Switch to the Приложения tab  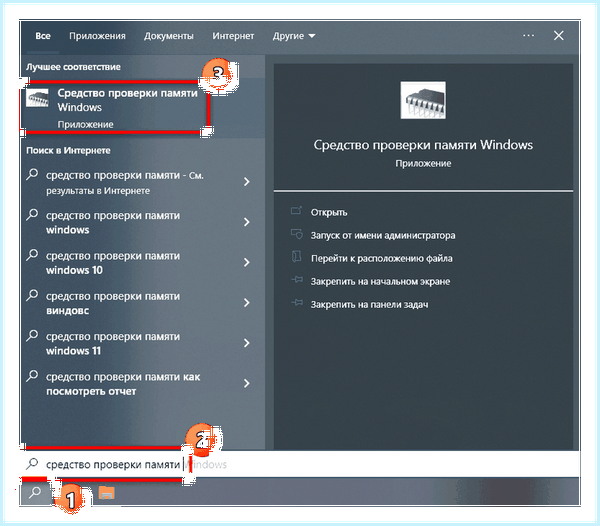97,36
